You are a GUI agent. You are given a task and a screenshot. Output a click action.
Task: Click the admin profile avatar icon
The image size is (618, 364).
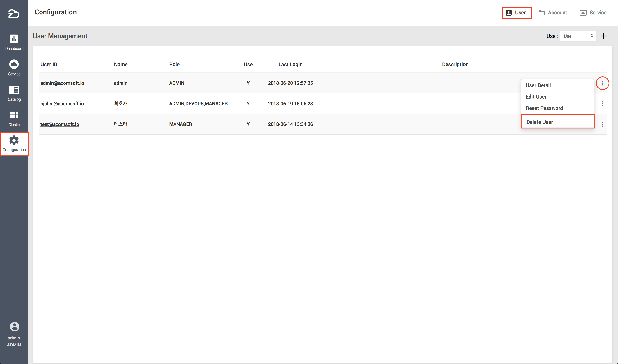pyautogui.click(x=15, y=327)
